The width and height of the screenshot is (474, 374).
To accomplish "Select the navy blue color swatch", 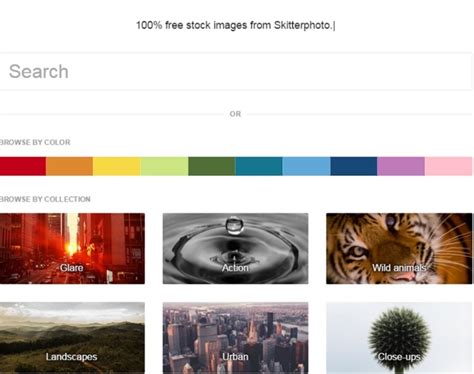I will point(354,166).
